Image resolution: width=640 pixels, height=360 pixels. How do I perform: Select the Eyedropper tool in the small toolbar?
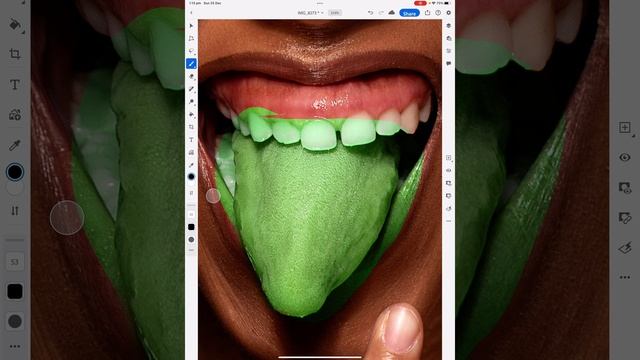tap(191, 165)
